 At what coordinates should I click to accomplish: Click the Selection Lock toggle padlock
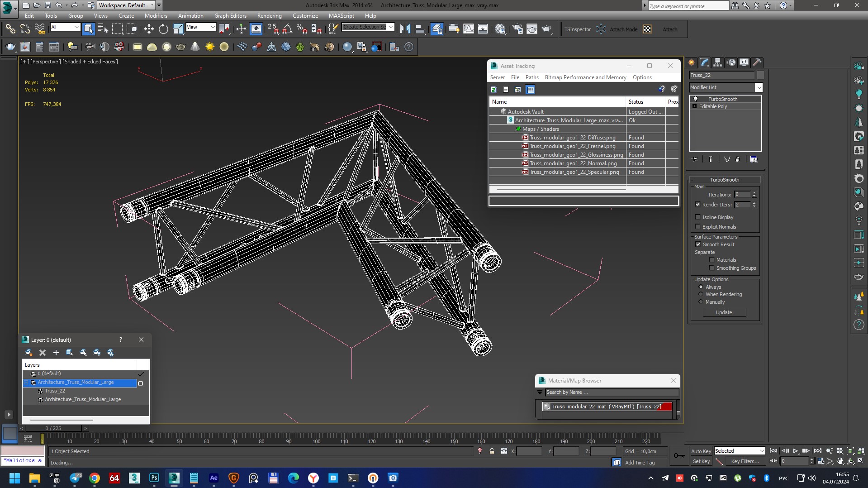[492, 451]
